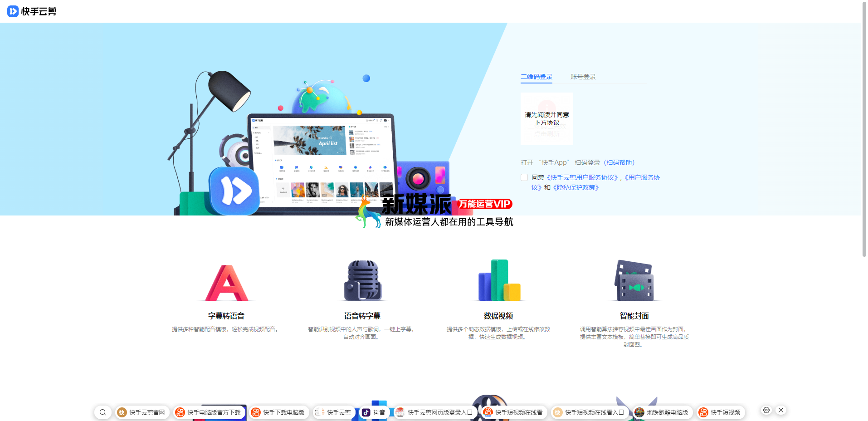Click the 语音转字幕 microphone icon

click(362, 280)
